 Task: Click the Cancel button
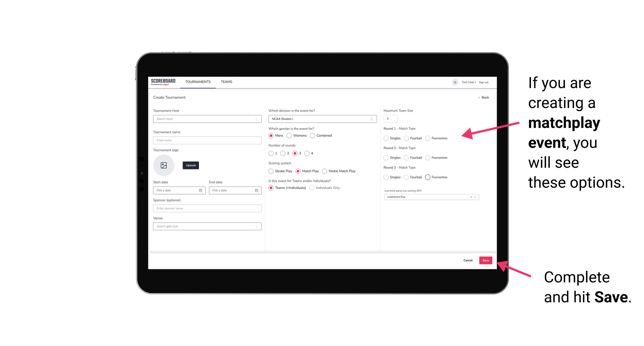click(x=468, y=260)
